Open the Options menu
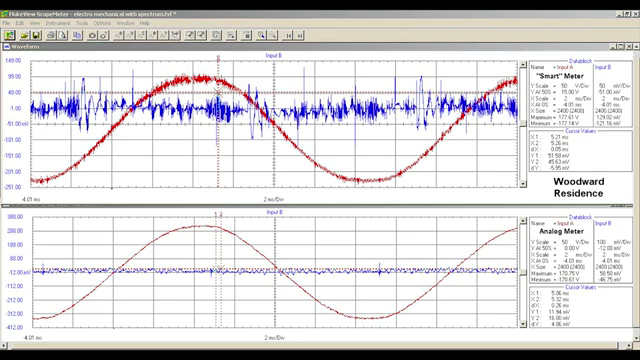Screen dimensions: 640x360 tap(102, 23)
